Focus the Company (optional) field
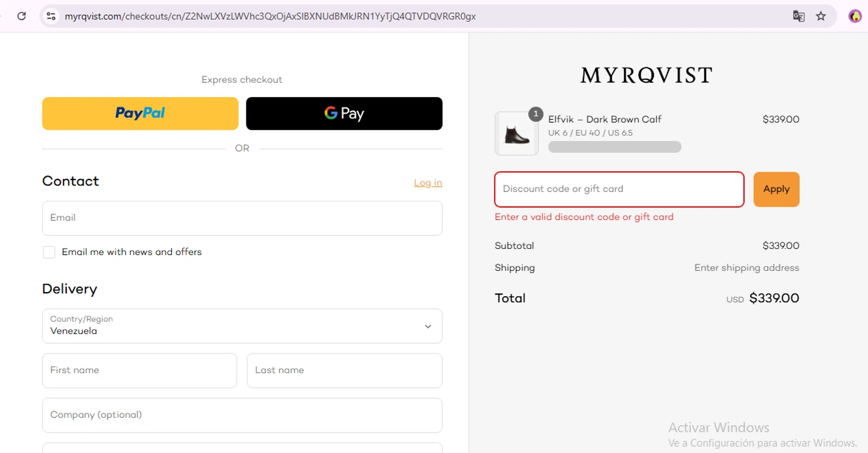This screenshot has width=868, height=453. tap(242, 415)
